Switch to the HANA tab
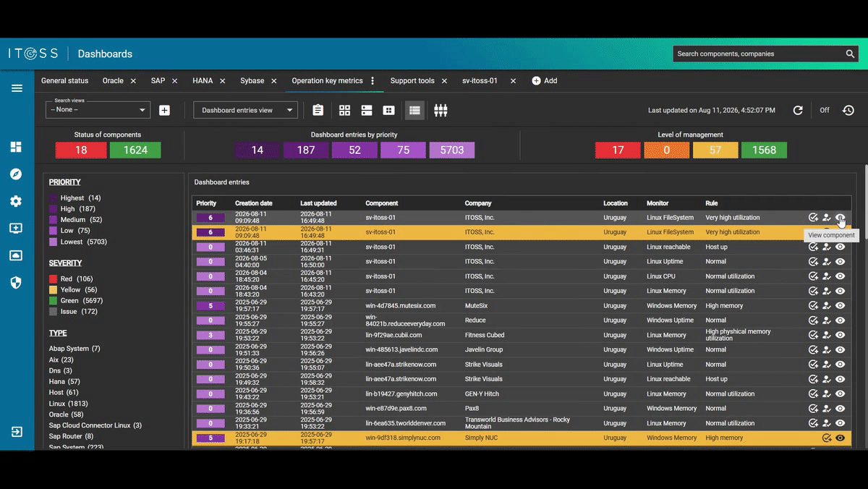Image resolution: width=868 pixels, height=489 pixels. coord(203,81)
